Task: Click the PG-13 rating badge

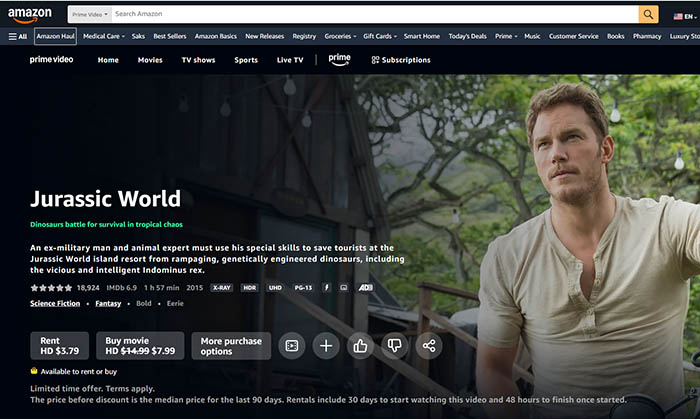Action: (303, 288)
